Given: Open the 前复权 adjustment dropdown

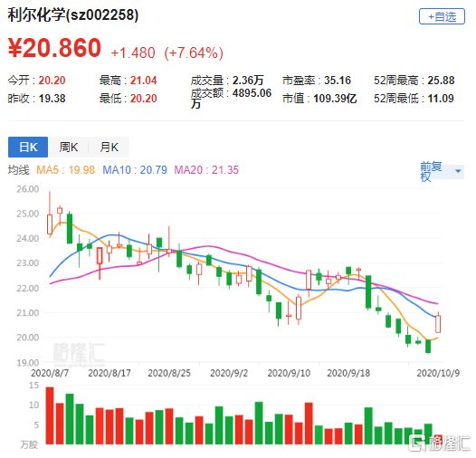Looking at the screenshot, I should pos(442,171).
